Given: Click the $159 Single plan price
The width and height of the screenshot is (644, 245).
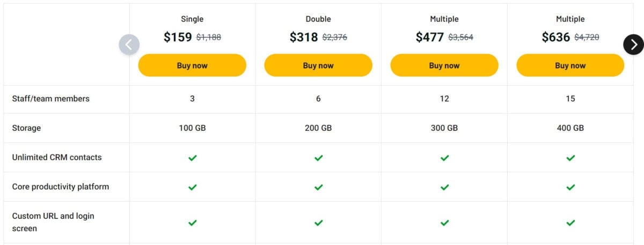Looking at the screenshot, I should [x=178, y=37].
